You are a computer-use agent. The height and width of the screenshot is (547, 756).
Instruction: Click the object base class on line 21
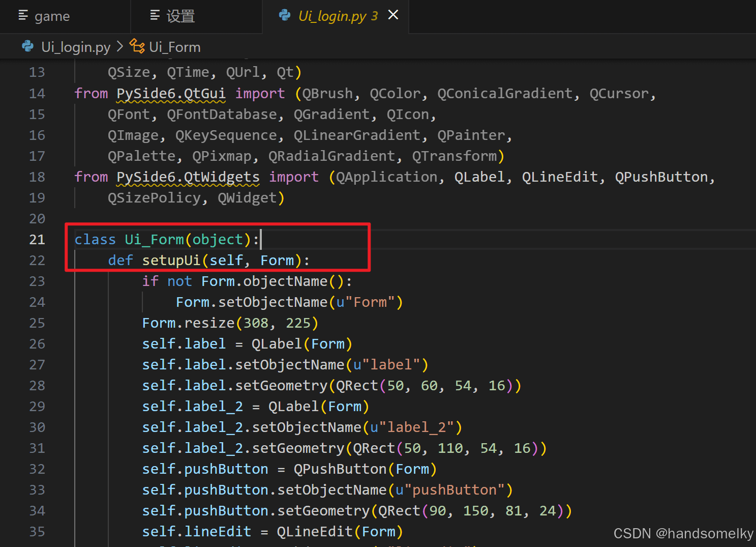click(218, 240)
